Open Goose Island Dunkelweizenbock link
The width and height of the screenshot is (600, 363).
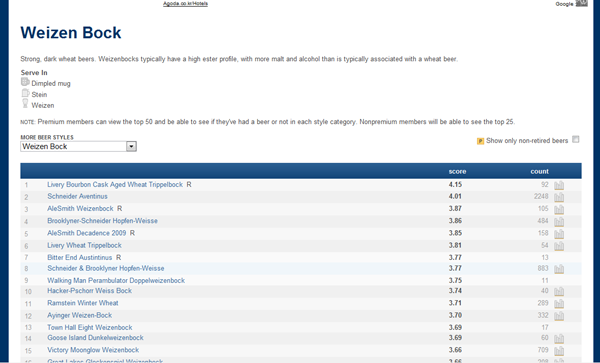(x=95, y=338)
